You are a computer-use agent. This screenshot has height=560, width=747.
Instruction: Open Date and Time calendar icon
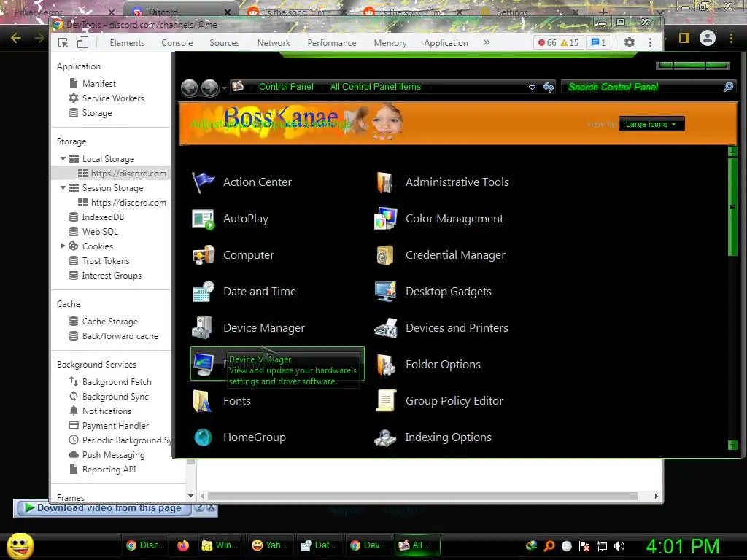204,292
